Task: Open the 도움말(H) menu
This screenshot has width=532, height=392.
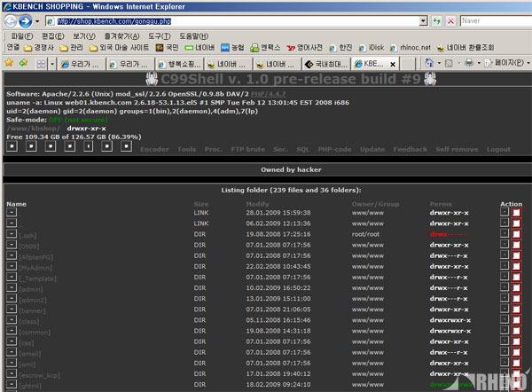Action: point(193,36)
